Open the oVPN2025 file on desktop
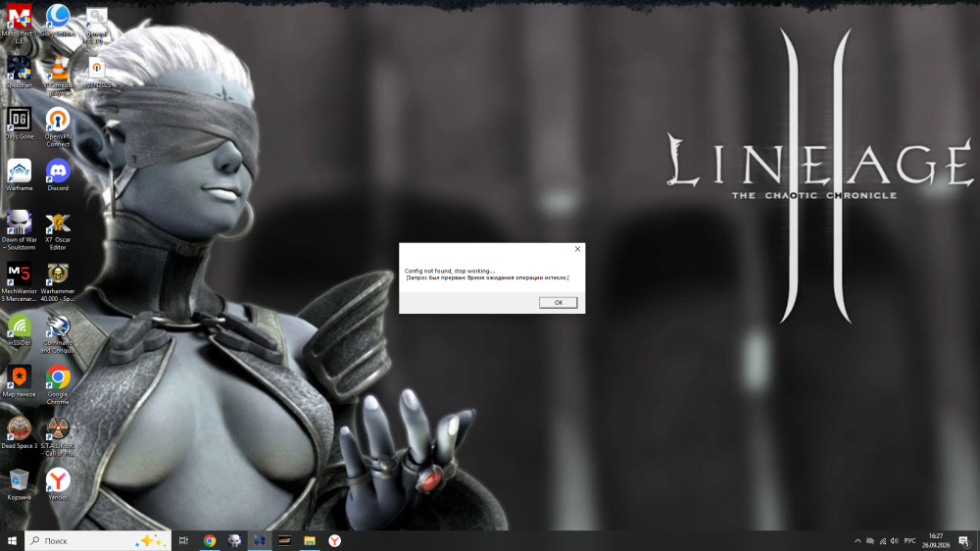 pyautogui.click(x=96, y=73)
